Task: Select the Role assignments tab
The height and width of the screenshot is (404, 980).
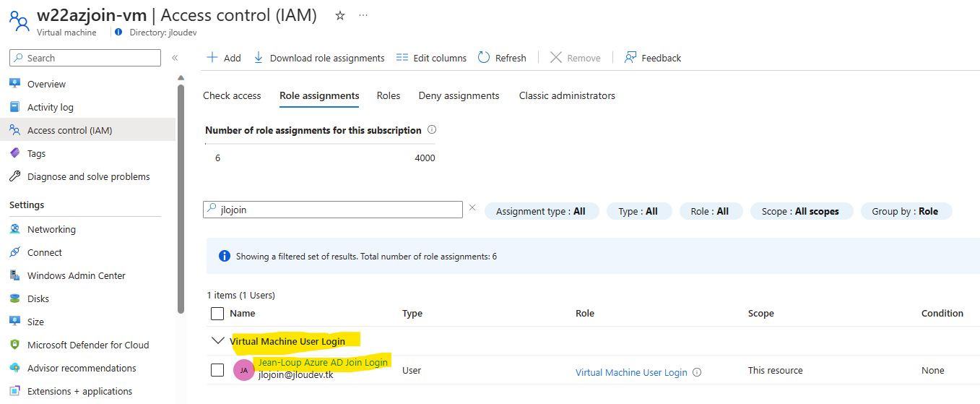Action: [x=319, y=95]
